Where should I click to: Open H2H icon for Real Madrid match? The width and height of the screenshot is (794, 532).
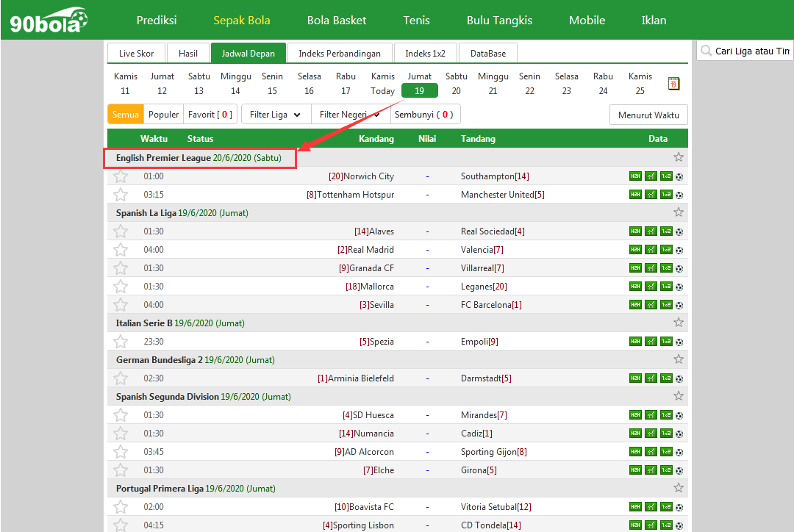click(635, 250)
